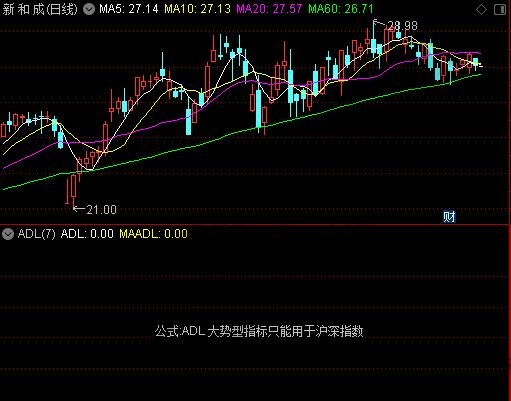The image size is (511, 401).
Task: Click the 28.98 high price marker
Action: pos(403,26)
